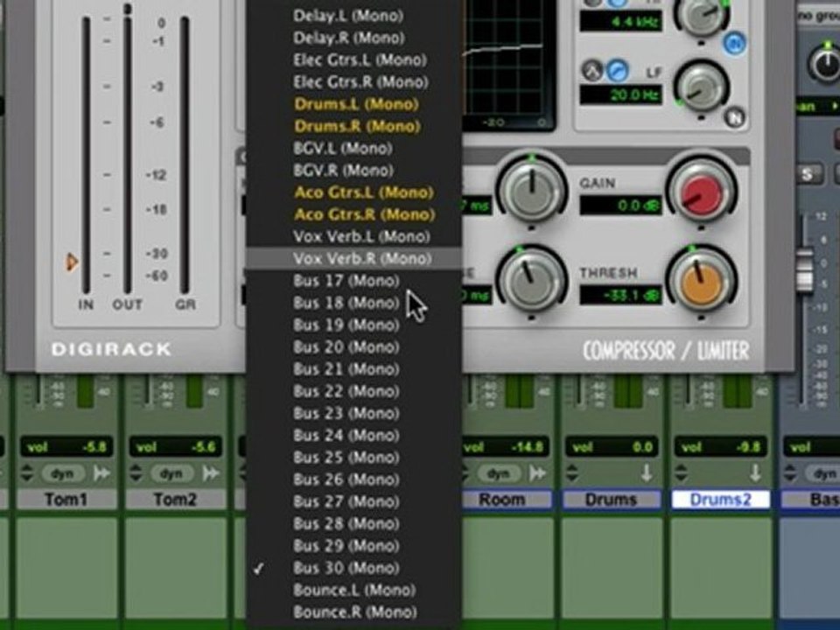Edit the GAIN 0.0 dB value field
The width and height of the screenshot is (840, 630).
coord(621,205)
